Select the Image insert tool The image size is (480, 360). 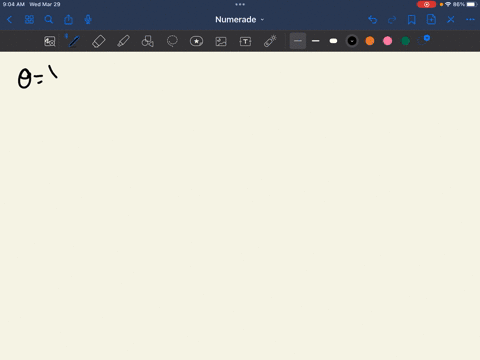[221, 41]
